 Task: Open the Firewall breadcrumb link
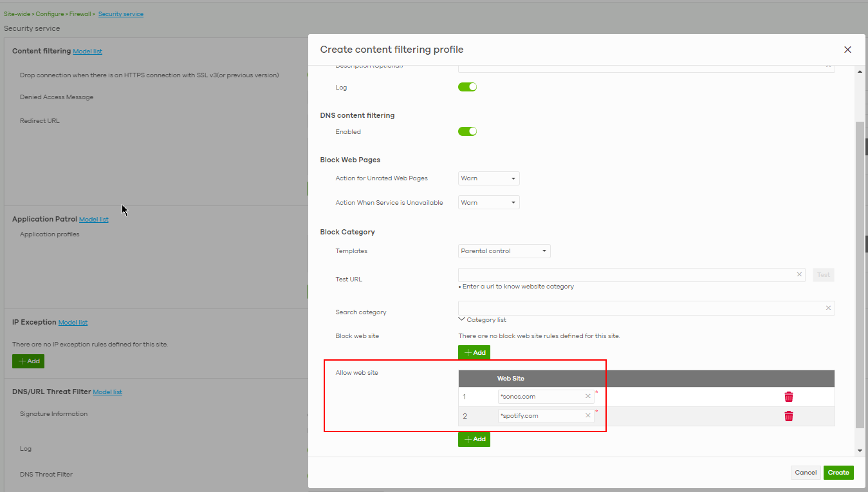(x=80, y=14)
